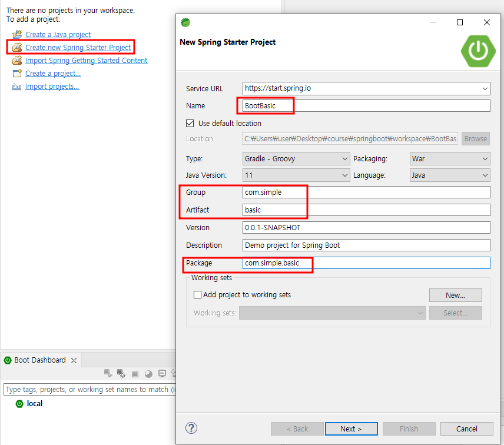
Task: Switch to the Boot Dashboard tab
Action: (40, 360)
